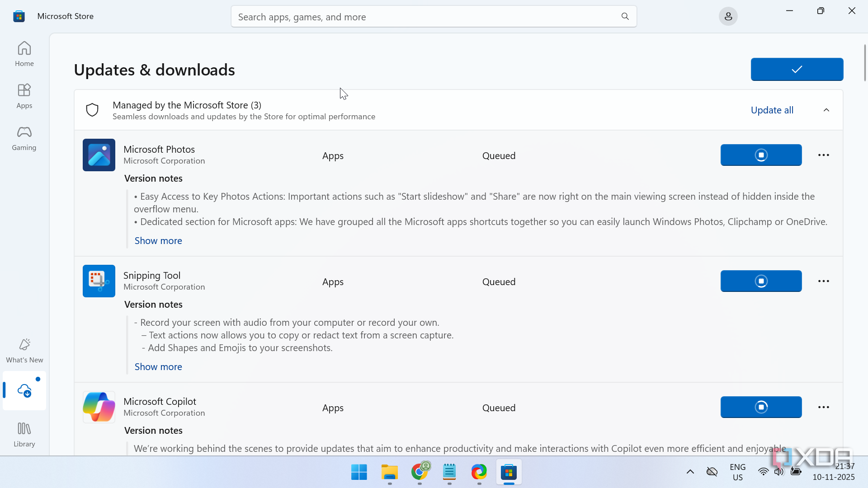Open the Notepad app from taskbar

449,472
